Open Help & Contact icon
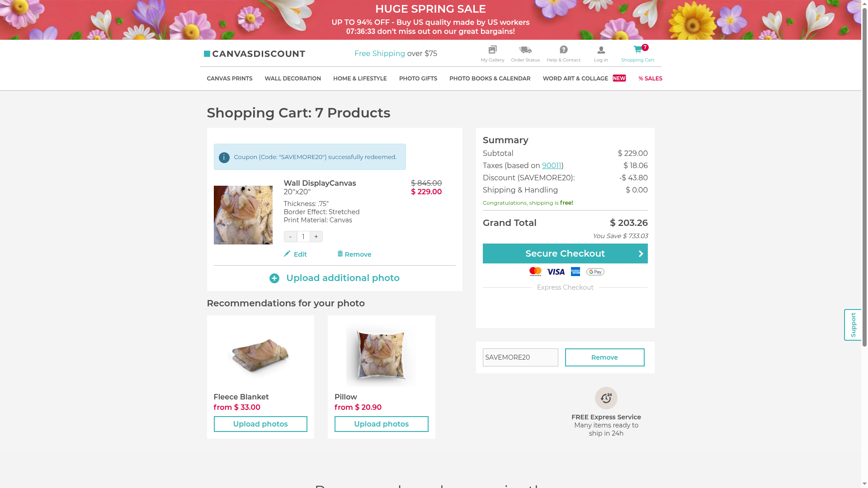Image resolution: width=868 pixels, height=488 pixels. point(563,50)
